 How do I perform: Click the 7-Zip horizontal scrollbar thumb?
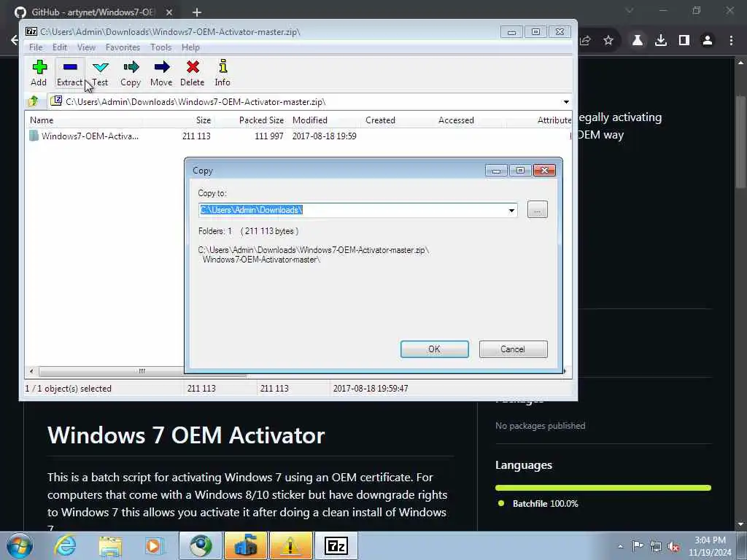[x=142, y=371]
